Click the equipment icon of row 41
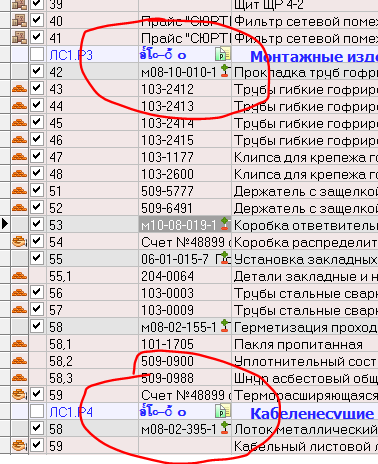Image resolution: width=378 pixels, height=464 pixels. tap(19, 37)
